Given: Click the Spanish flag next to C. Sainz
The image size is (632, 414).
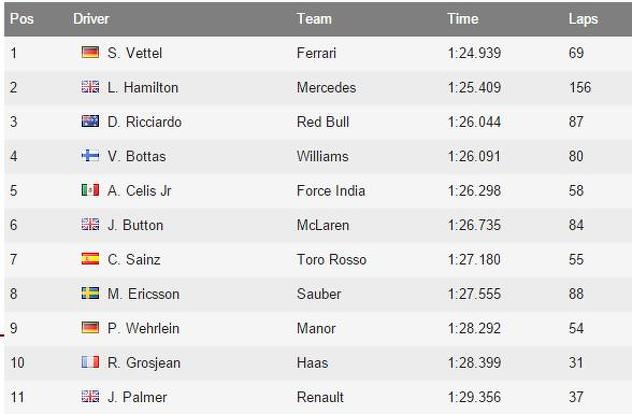Looking at the screenshot, I should pos(90,258).
